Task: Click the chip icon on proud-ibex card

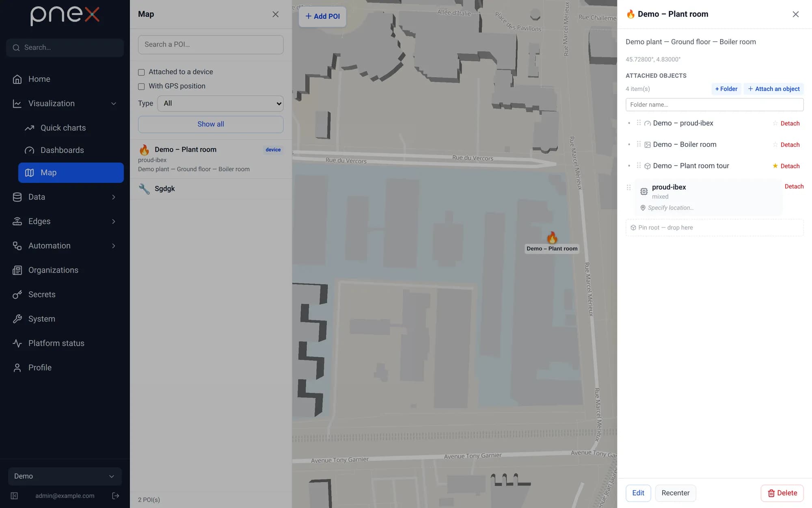Action: pyautogui.click(x=644, y=191)
